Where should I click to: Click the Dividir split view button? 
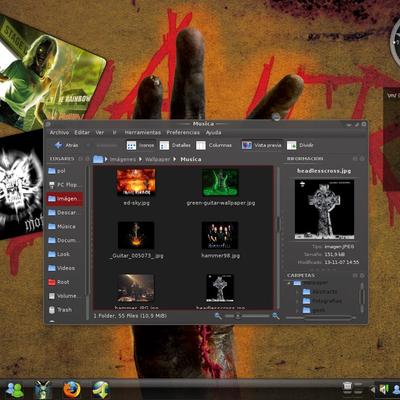pyautogui.click(x=300, y=145)
